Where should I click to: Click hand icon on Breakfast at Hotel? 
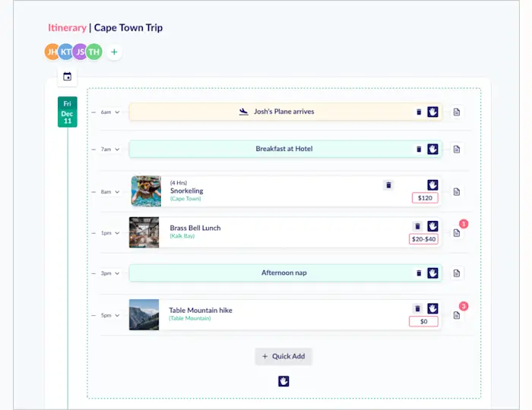coord(432,149)
